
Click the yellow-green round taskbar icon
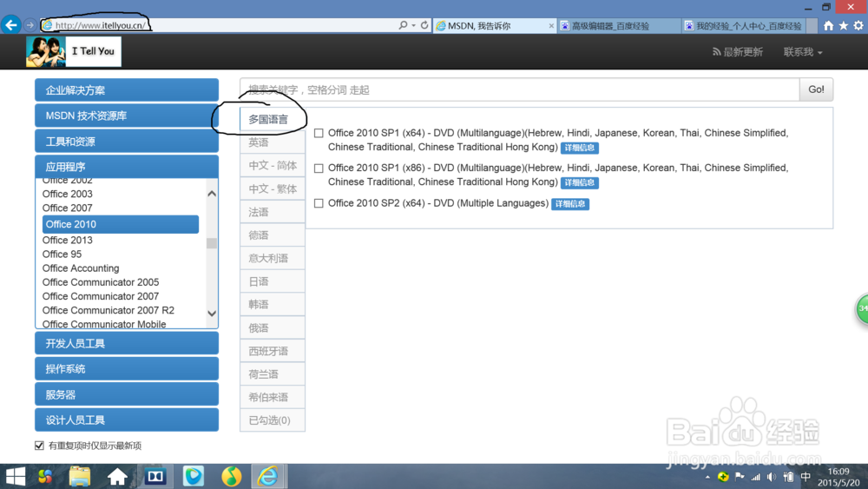(x=232, y=476)
